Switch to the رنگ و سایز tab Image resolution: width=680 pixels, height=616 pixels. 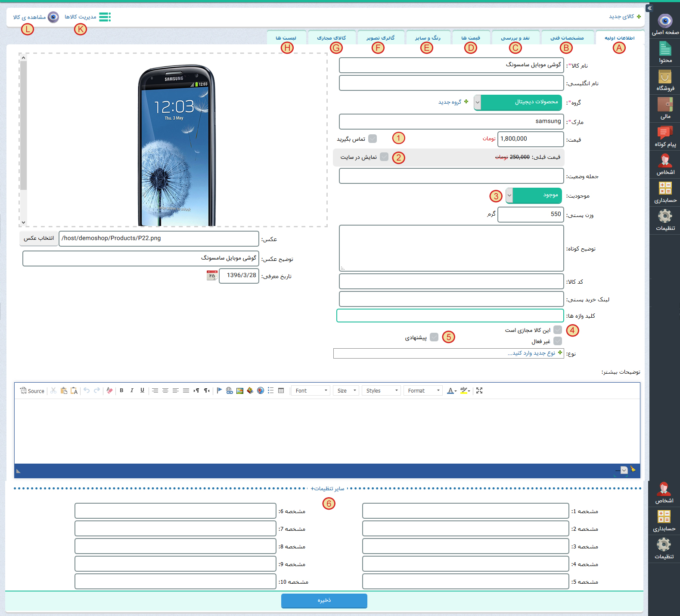click(428, 38)
